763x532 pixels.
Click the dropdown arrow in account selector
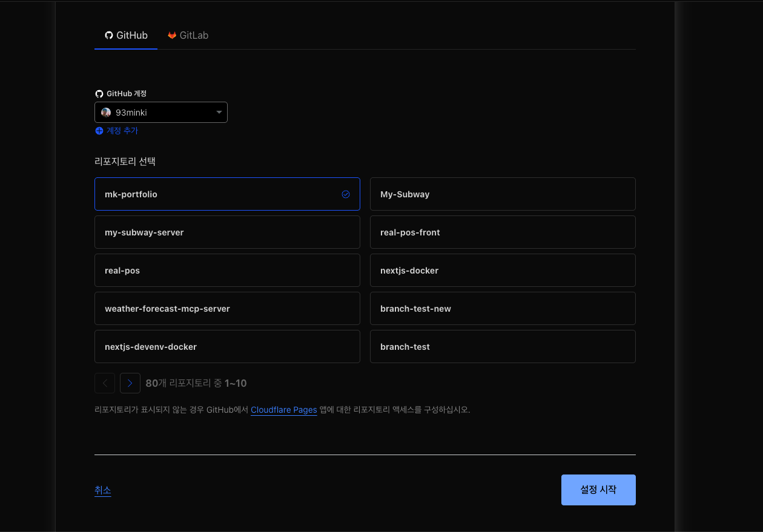(x=219, y=113)
